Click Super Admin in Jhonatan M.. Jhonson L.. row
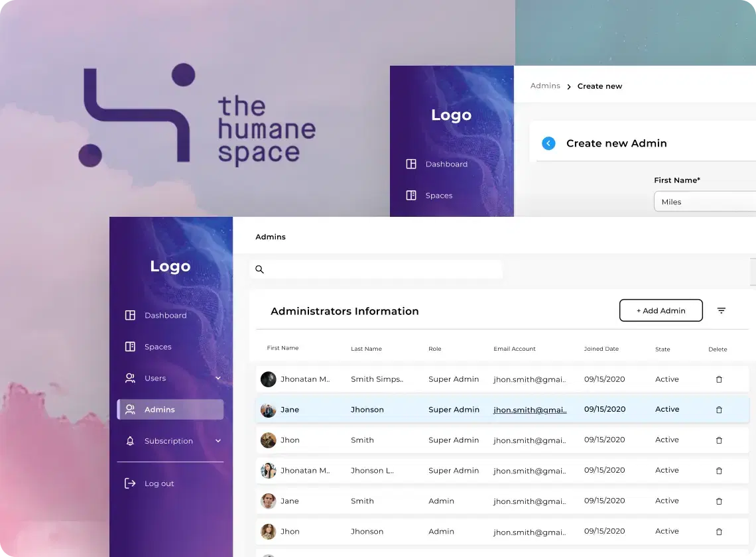This screenshot has width=756, height=557. 454,470
